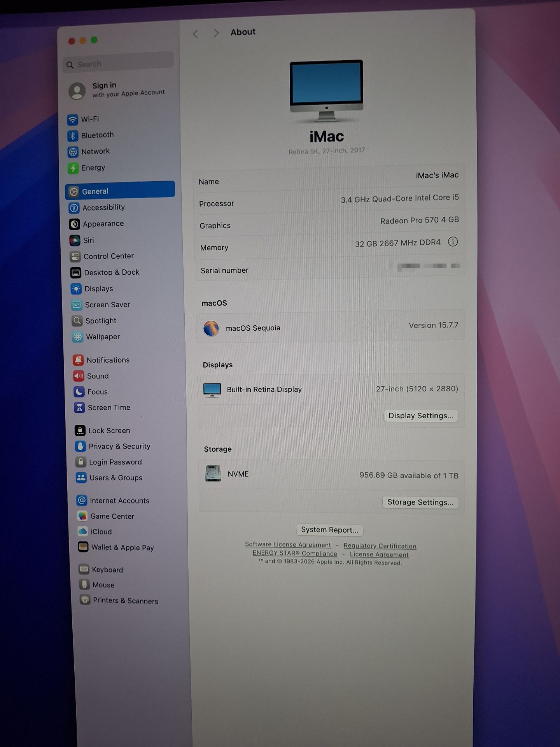Sign in with your Apple Account
560x747 pixels.
coord(117,90)
